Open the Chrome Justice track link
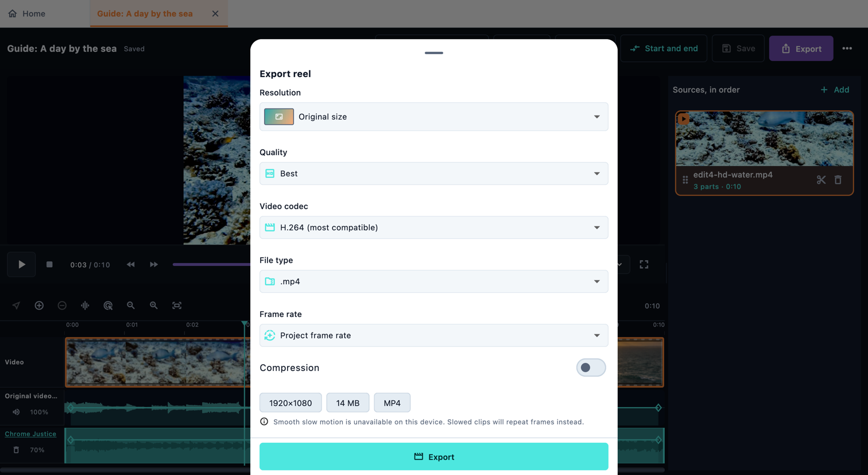Screen dimensions: 868x475 [x=30, y=434]
